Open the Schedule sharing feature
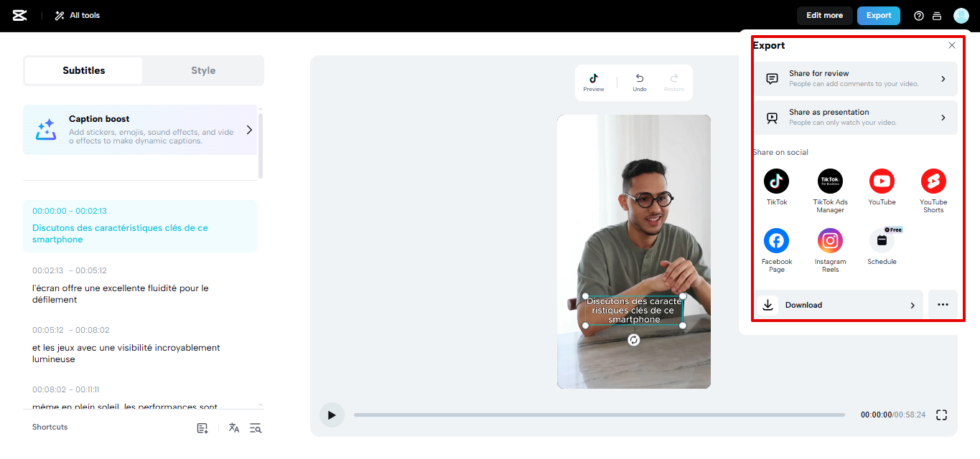 (x=882, y=240)
